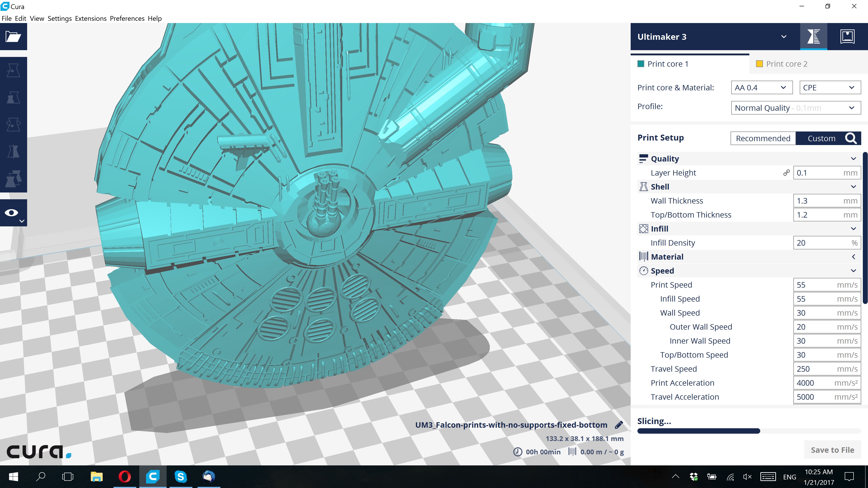Switch to the Print core 2 tab
Image resolution: width=868 pixels, height=488 pixels.
tap(786, 64)
